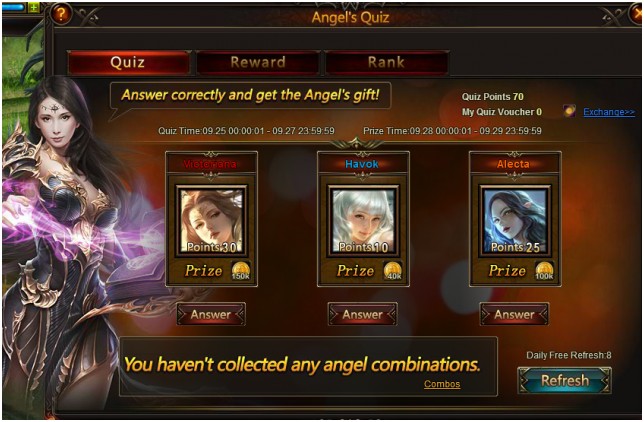Screen dimensions: 644x422
Task: Open the Combos link
Action: pos(442,384)
